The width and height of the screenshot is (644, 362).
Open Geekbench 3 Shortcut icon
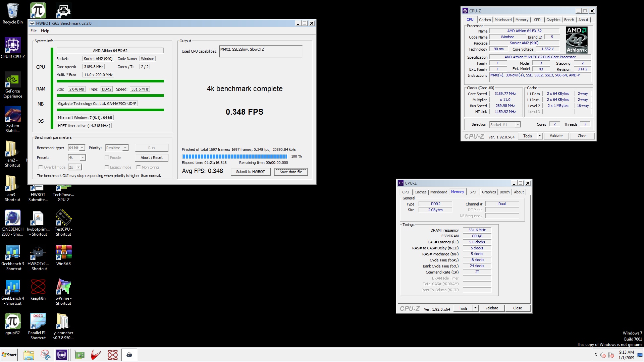click(13, 258)
